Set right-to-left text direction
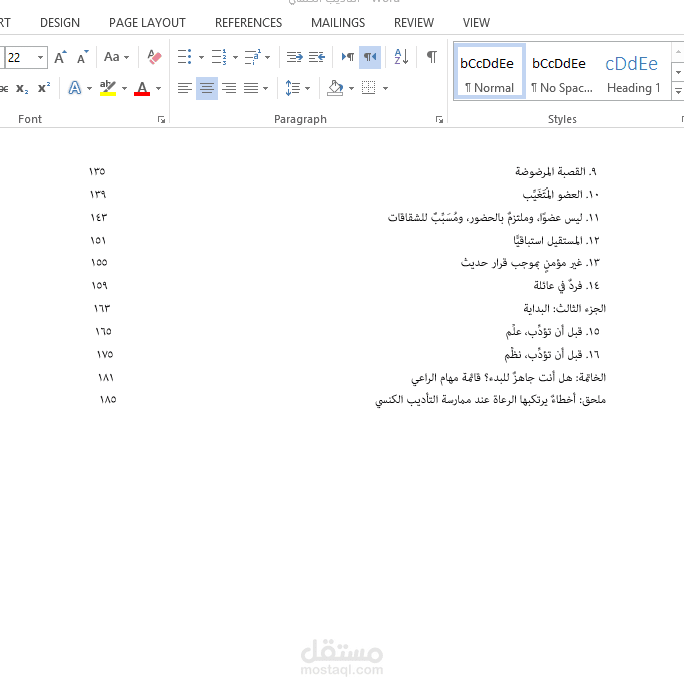 370,57
